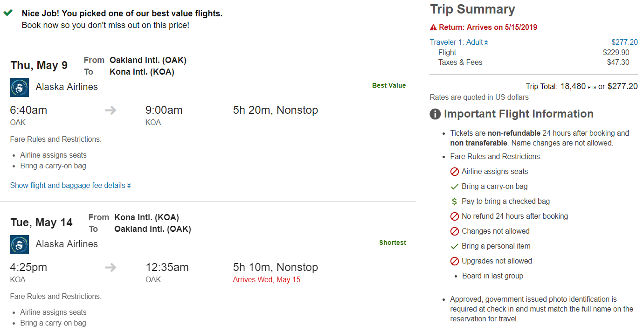
Task: Expand Show flight and baggage fee details
Action: [x=70, y=186]
